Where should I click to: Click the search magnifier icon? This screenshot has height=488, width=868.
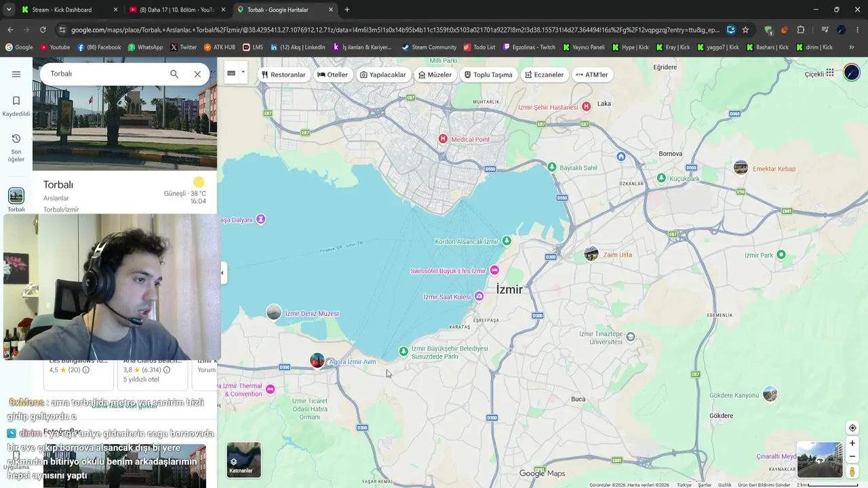point(174,74)
